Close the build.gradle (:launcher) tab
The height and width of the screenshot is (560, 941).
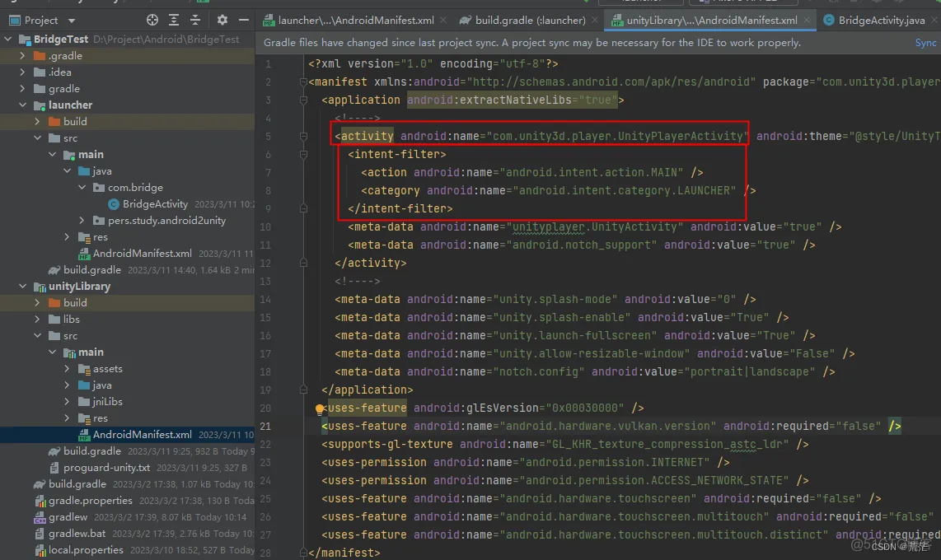coord(594,21)
